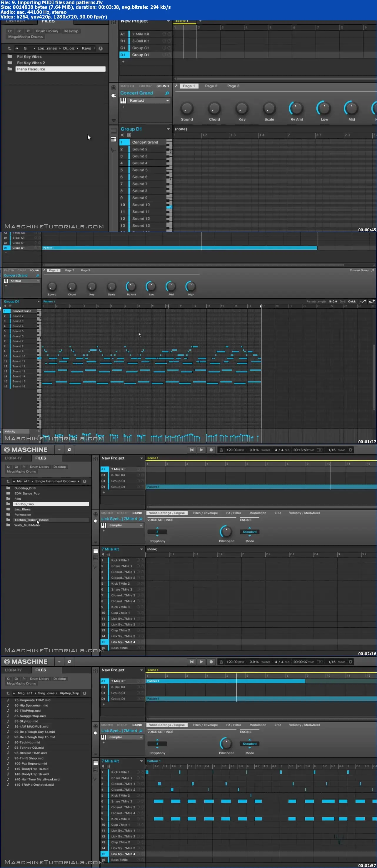Screen dimensions: 377x868
Task: Expand the Group D1 dropdown arrow in 00:00:45 frame
Action: coord(168,129)
